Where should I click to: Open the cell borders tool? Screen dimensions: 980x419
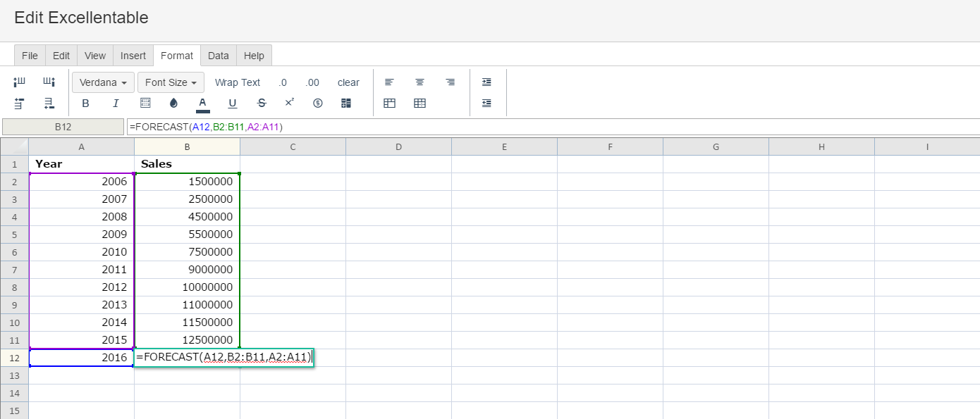point(145,104)
